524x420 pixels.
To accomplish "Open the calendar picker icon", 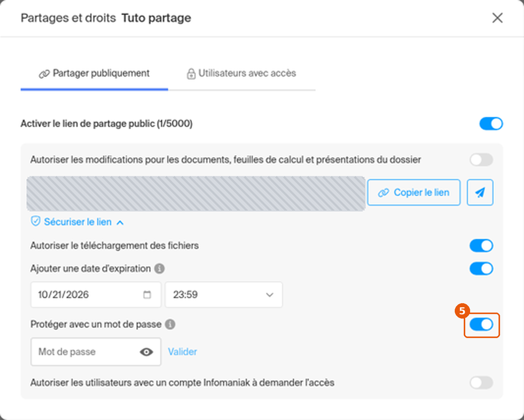I will pos(147,295).
